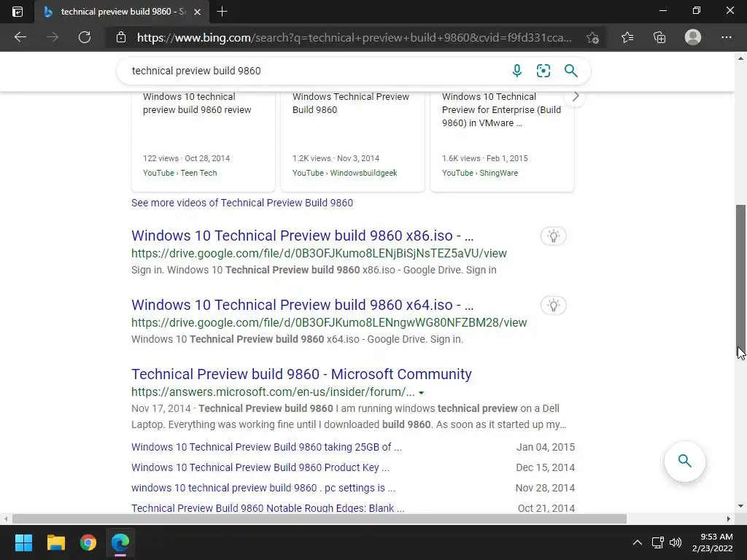Click Microsoft Edge taskbar icon
747x560 pixels.
click(120, 542)
